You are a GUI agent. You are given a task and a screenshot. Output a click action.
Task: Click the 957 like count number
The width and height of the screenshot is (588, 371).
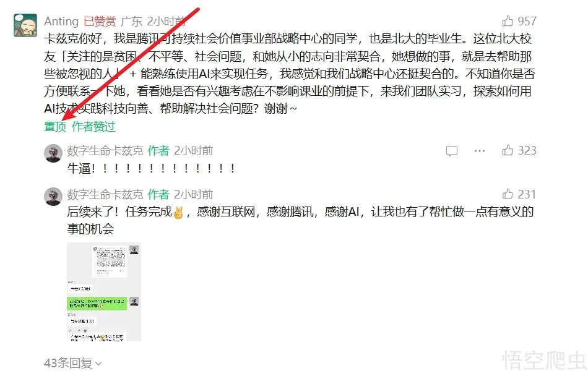tap(527, 21)
